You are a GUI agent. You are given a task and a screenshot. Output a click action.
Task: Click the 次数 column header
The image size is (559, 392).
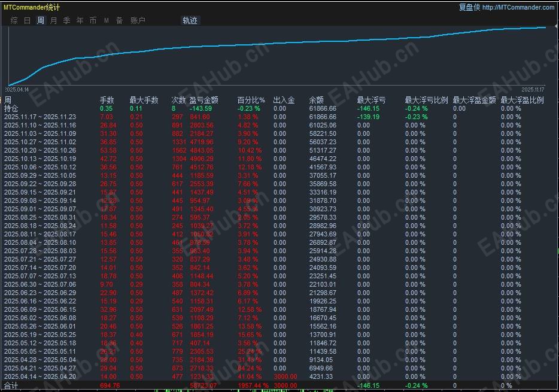pos(178,100)
